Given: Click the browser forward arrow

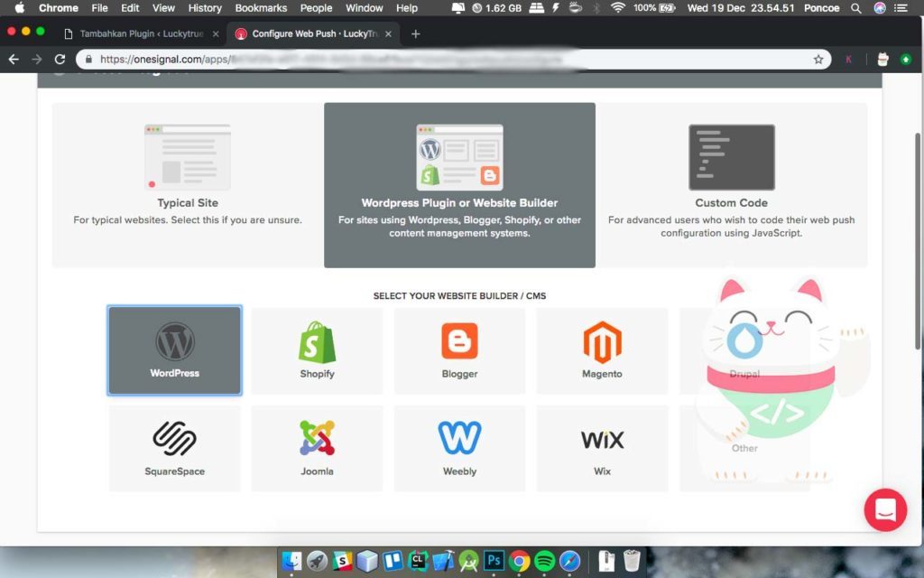Looking at the screenshot, I should (36, 59).
